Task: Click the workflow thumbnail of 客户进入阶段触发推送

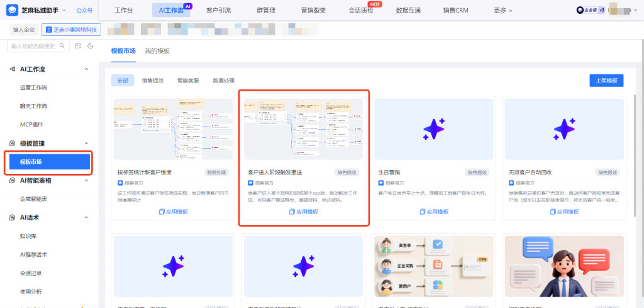Action: tap(304, 128)
